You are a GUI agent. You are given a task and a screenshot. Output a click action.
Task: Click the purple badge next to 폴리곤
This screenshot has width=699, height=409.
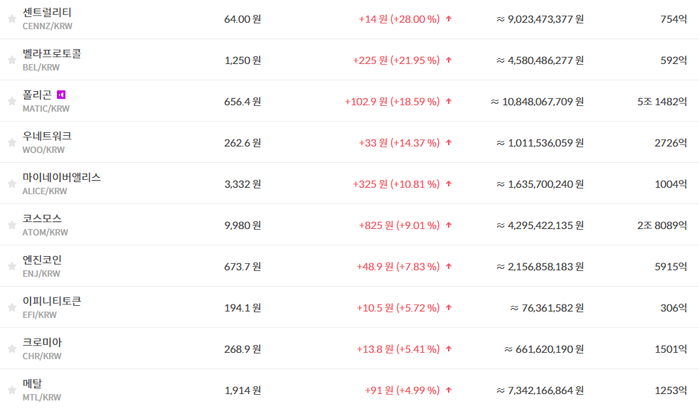(x=61, y=95)
